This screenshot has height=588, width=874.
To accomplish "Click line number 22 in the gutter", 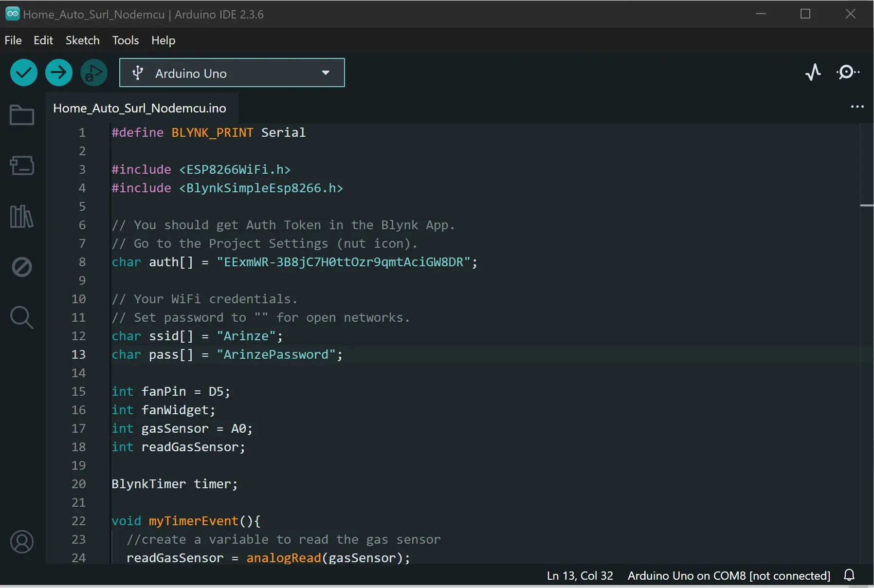I will (78, 521).
